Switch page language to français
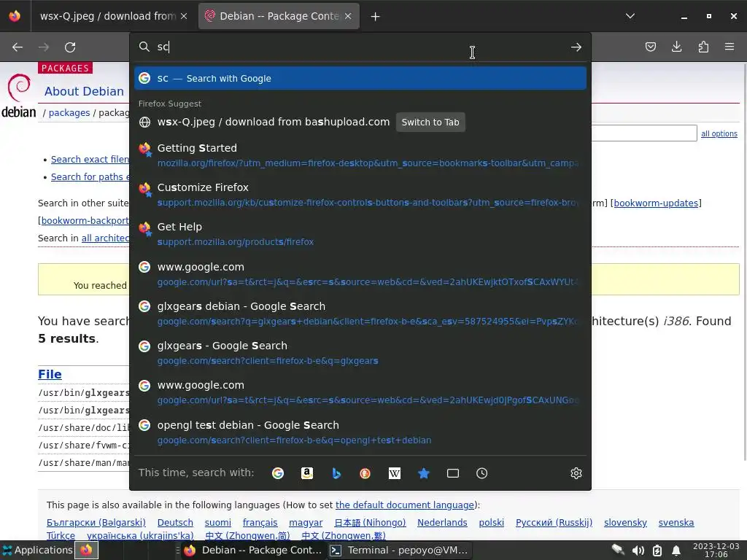 coord(260,522)
